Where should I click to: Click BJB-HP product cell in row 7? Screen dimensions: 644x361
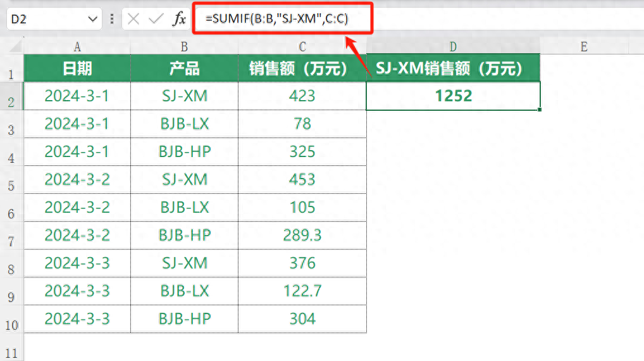click(x=185, y=236)
